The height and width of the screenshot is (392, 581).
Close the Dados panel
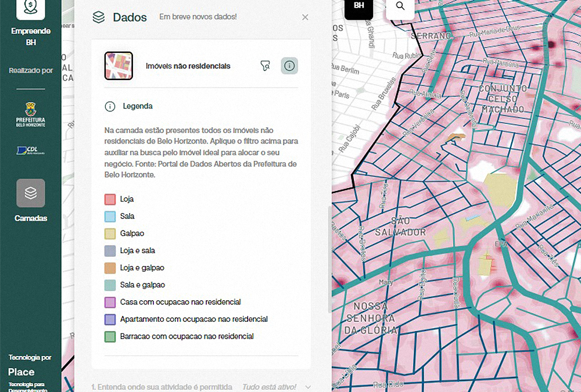[x=305, y=17]
